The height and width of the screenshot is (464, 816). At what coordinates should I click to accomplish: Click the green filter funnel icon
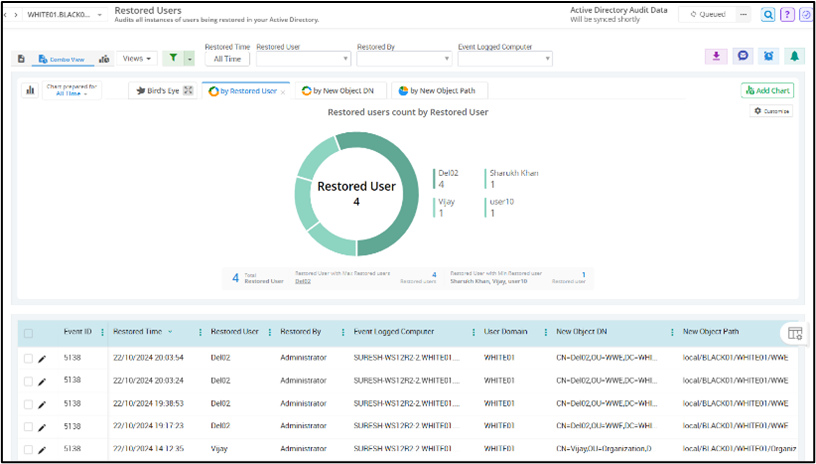pos(172,59)
